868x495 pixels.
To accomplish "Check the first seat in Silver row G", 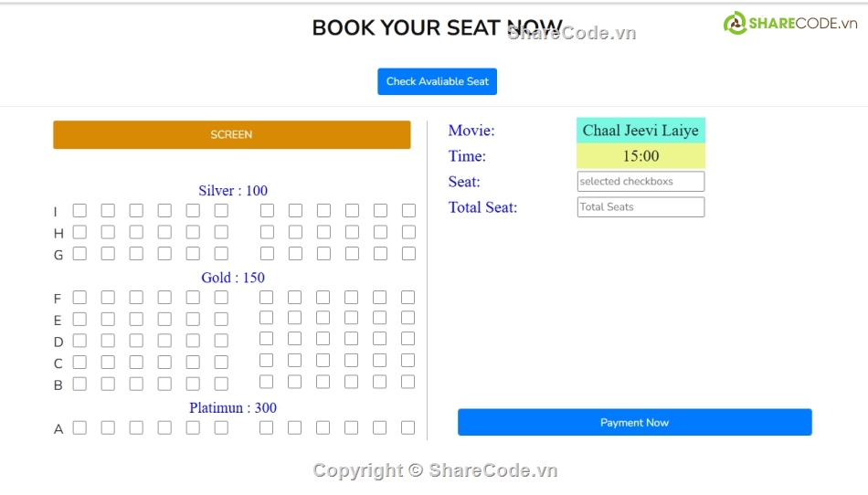I will coord(79,254).
